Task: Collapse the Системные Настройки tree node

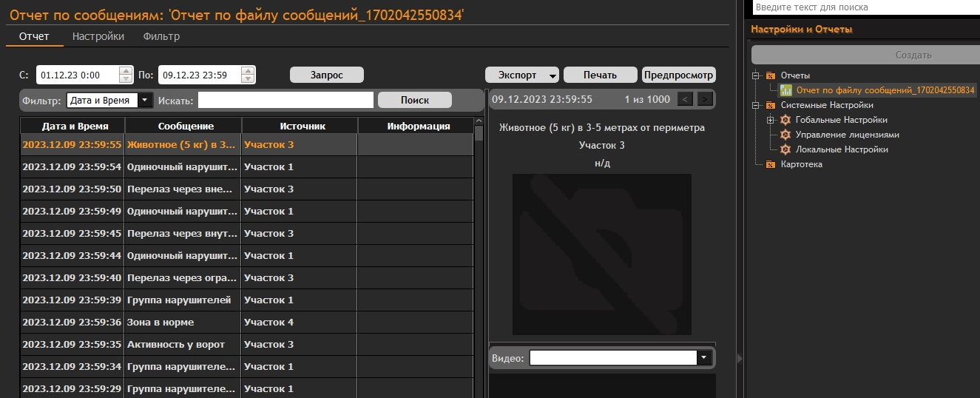Action: point(757,105)
